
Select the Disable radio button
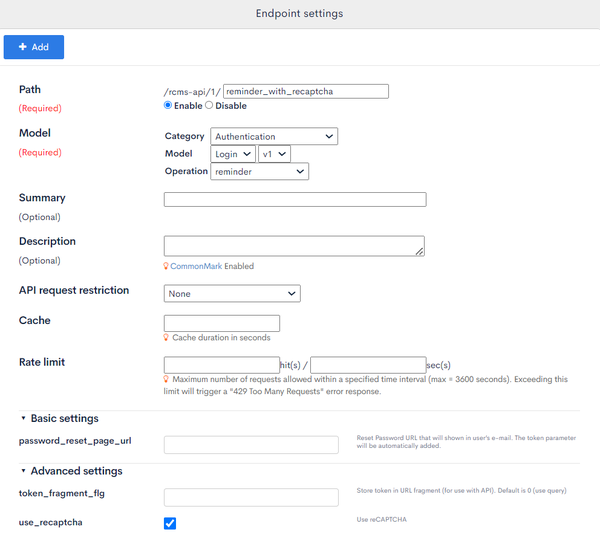click(x=209, y=105)
